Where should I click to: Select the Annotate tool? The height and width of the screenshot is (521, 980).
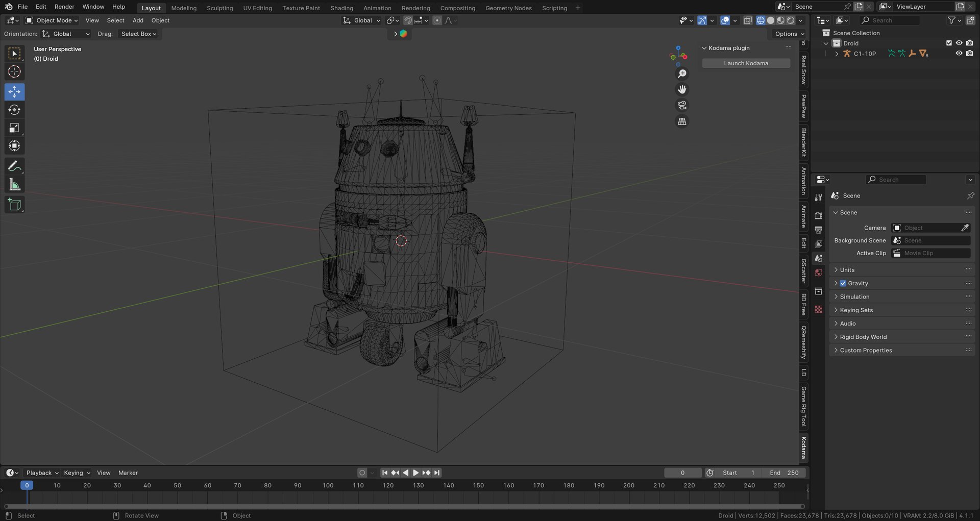pyautogui.click(x=14, y=166)
